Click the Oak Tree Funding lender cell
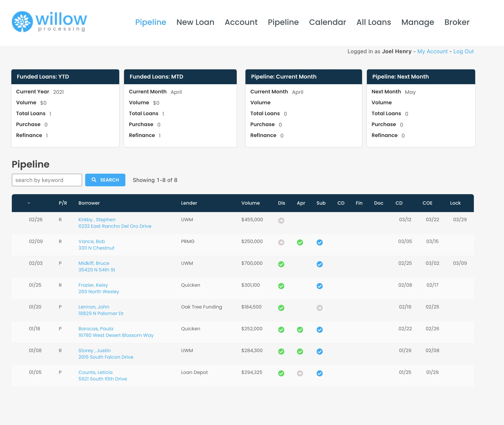Screen dimensions: 504x425 pyautogui.click(x=202, y=307)
